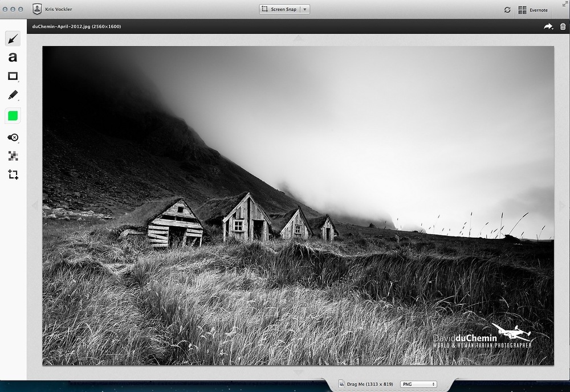Select the Crop tool

click(x=13, y=174)
